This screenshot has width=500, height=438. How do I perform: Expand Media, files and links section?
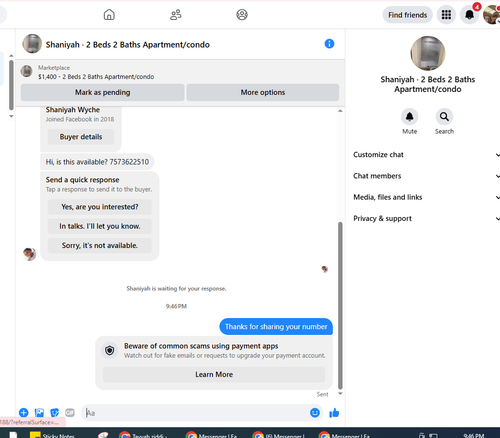click(x=426, y=197)
